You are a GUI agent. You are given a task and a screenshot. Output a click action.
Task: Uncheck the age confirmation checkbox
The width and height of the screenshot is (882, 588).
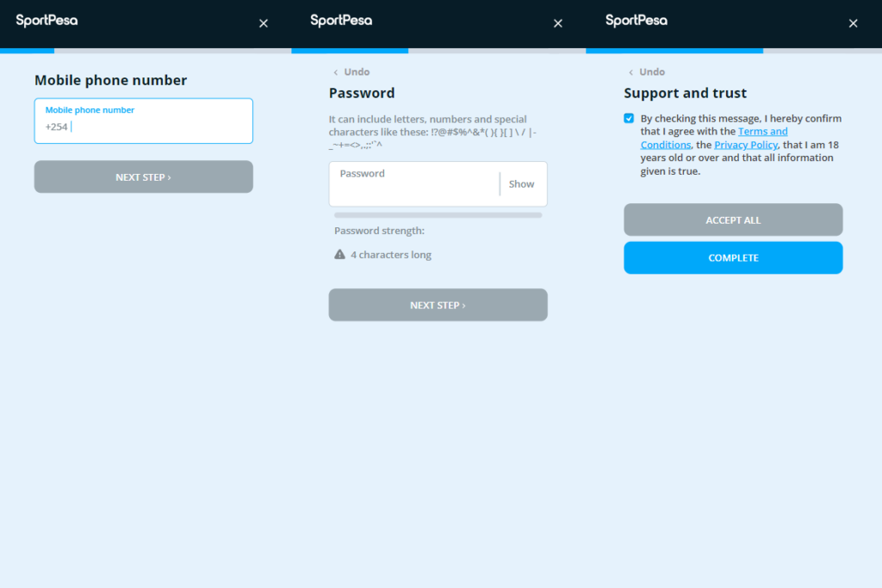coord(629,118)
